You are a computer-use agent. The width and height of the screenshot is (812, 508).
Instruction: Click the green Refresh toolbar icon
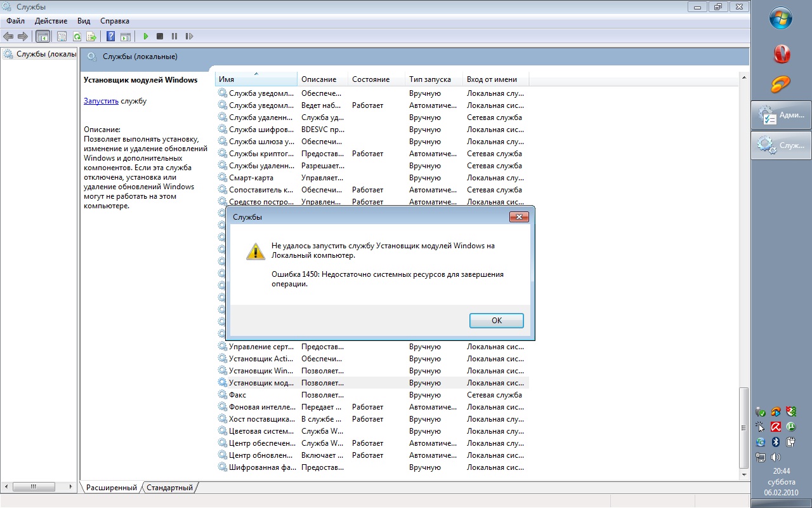point(77,36)
